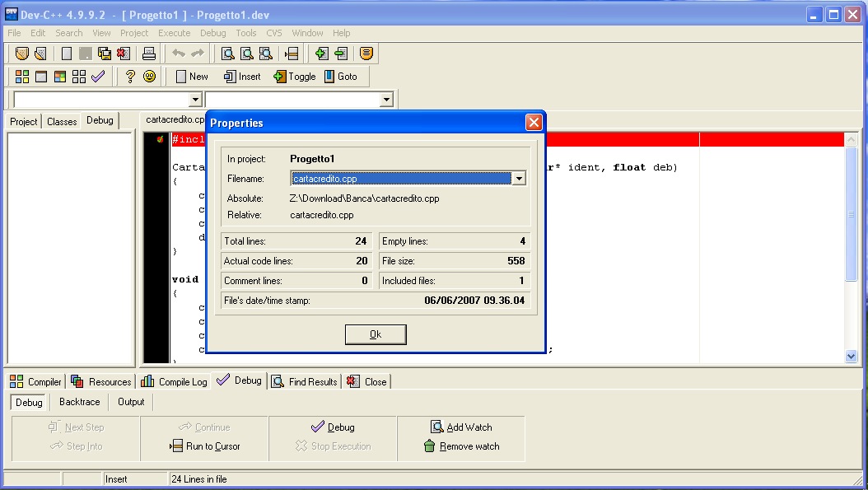Screen dimensions: 868x490
Task: Click the Toggle bookmarks button
Action: tap(294, 77)
